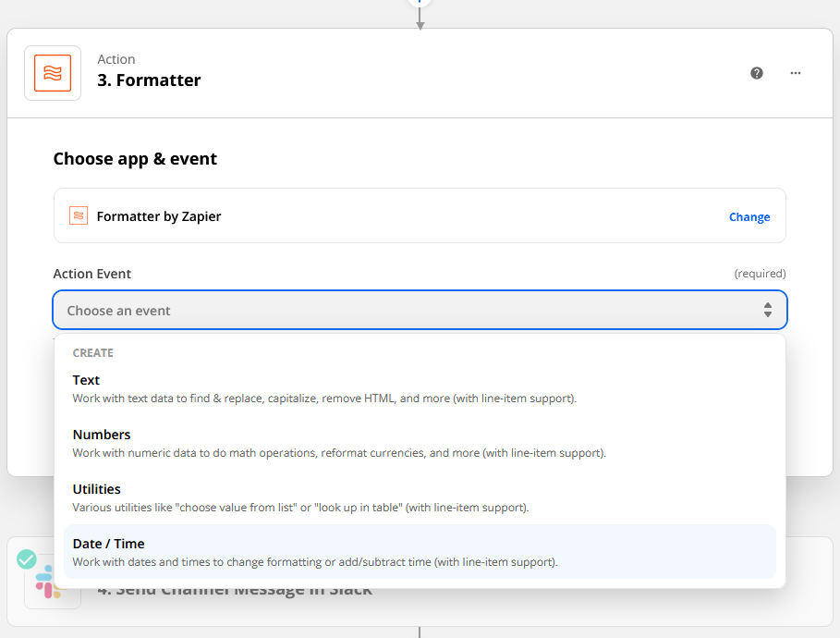
Task: Open help with the question mark icon
Action: 757,73
